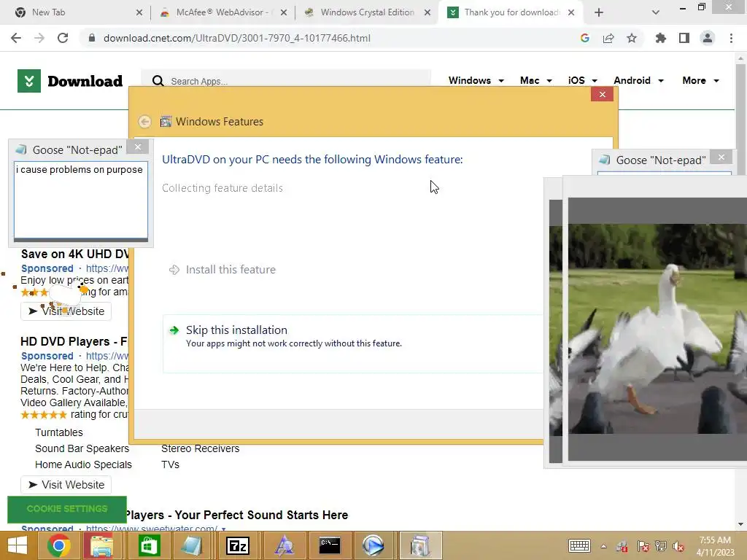Reload the current page

[63, 38]
